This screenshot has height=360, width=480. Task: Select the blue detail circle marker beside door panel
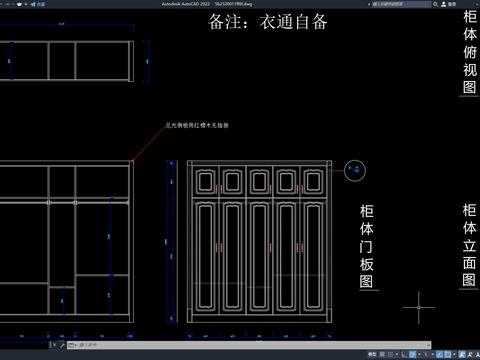click(x=355, y=171)
